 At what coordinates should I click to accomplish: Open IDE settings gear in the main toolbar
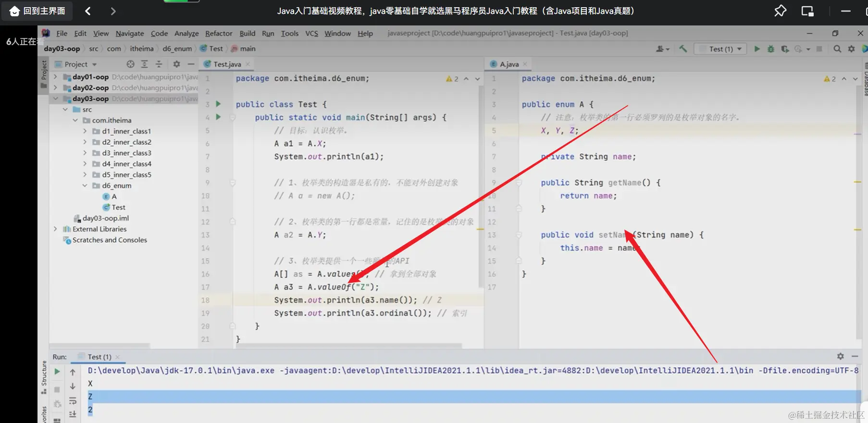click(851, 48)
